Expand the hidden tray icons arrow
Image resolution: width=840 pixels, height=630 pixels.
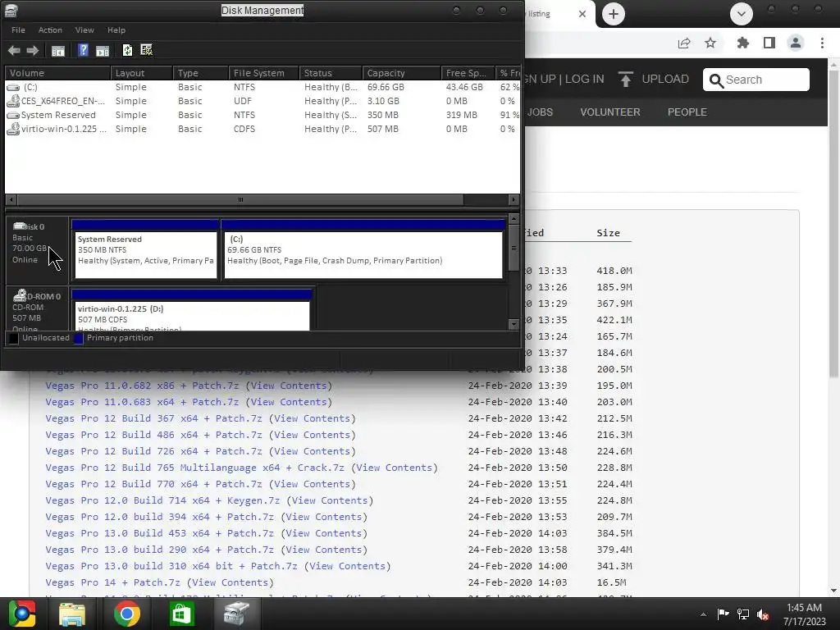[x=703, y=614]
